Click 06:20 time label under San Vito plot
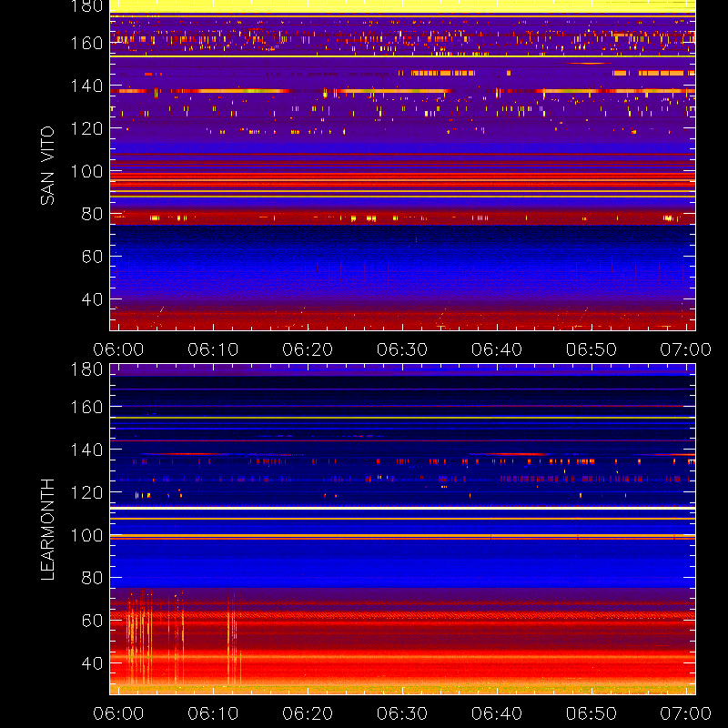Image resolution: width=728 pixels, height=728 pixels. [x=308, y=349]
